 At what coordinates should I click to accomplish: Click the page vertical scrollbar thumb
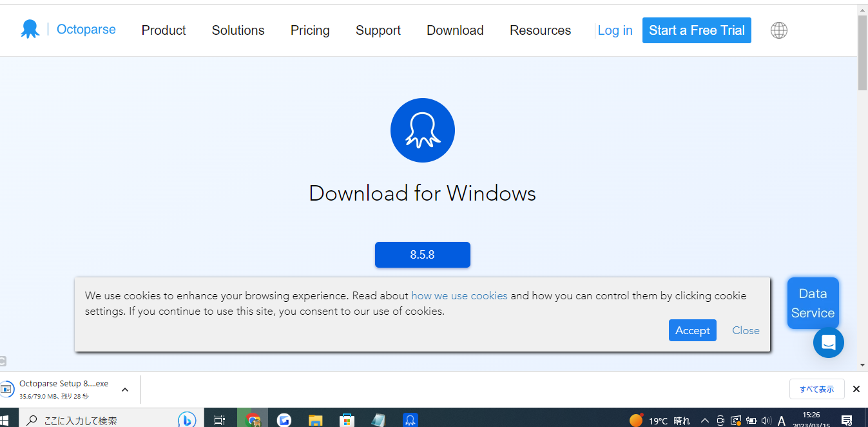863,53
